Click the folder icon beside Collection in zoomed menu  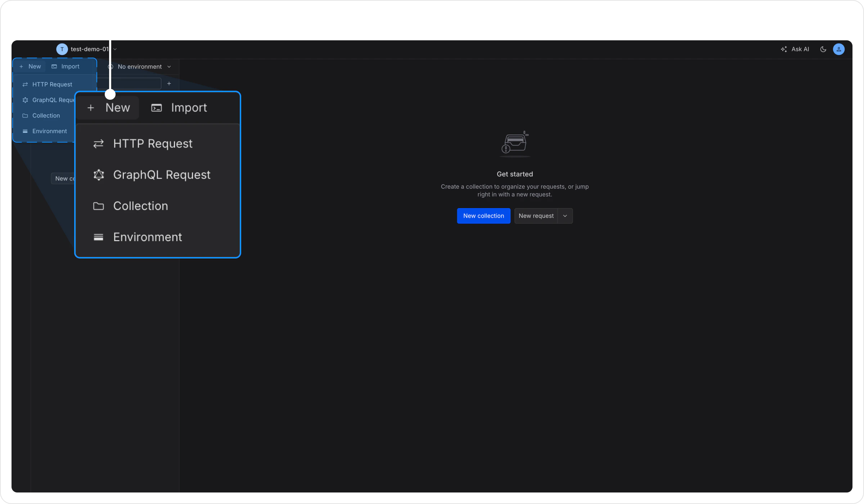coord(99,206)
